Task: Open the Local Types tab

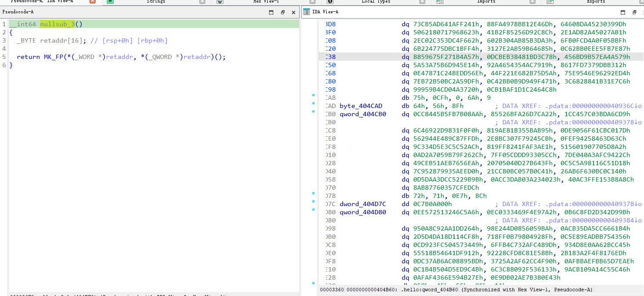Action: (x=376, y=2)
